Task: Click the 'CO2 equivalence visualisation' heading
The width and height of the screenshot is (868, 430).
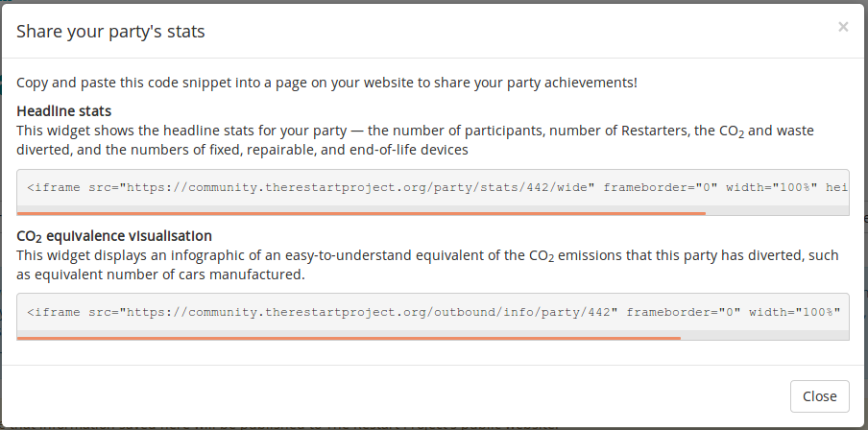Action: [x=114, y=235]
